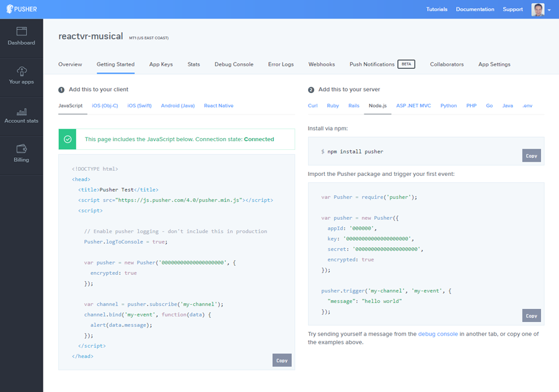
Task: Select the React Native client tab
Action: (219, 105)
